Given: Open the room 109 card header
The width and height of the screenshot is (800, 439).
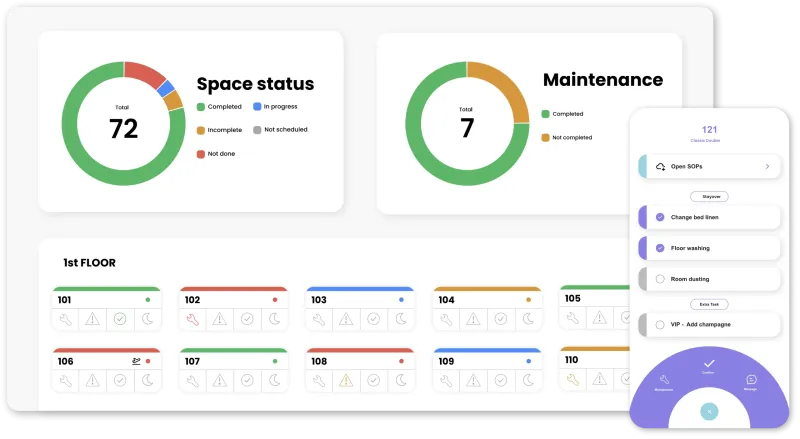Looking at the screenshot, I should point(487,361).
